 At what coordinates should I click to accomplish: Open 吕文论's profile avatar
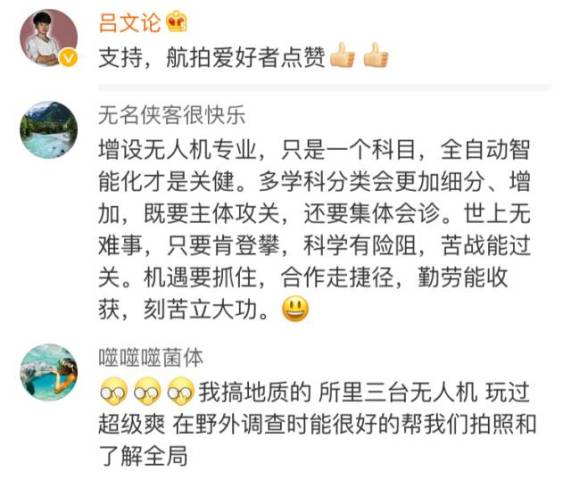pos(49,38)
